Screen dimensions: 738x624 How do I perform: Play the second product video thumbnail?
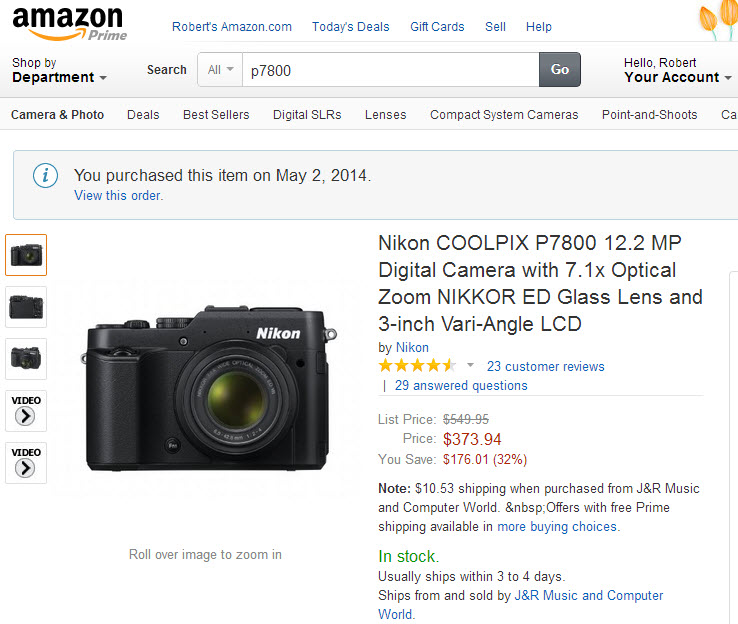[26, 463]
